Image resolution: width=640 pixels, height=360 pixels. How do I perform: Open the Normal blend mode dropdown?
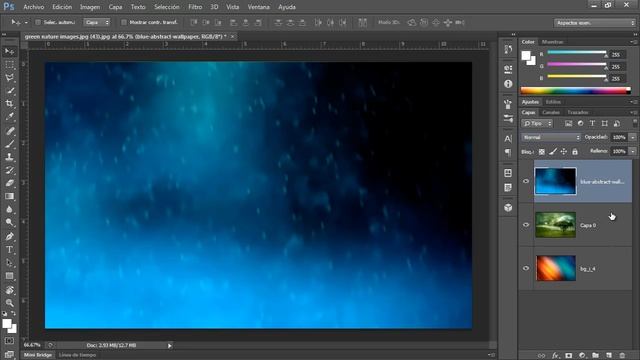pos(551,138)
